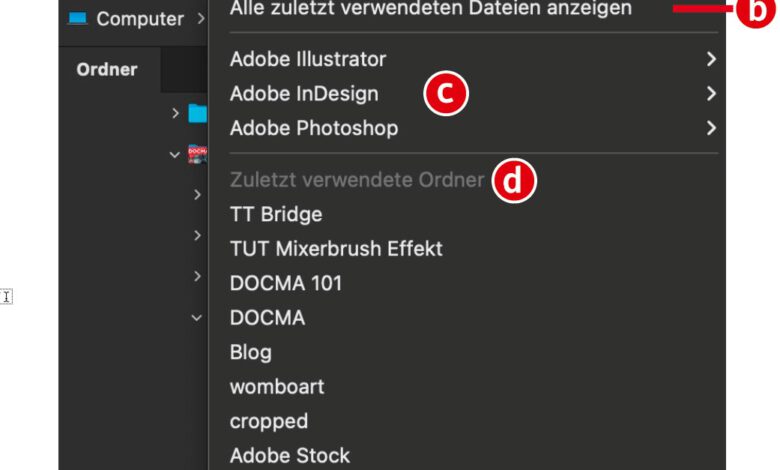Select "Alle zuletzt verwendeten Dateien anzeigen"
Viewport: 780px width, 470px height.
pyautogui.click(x=430, y=9)
